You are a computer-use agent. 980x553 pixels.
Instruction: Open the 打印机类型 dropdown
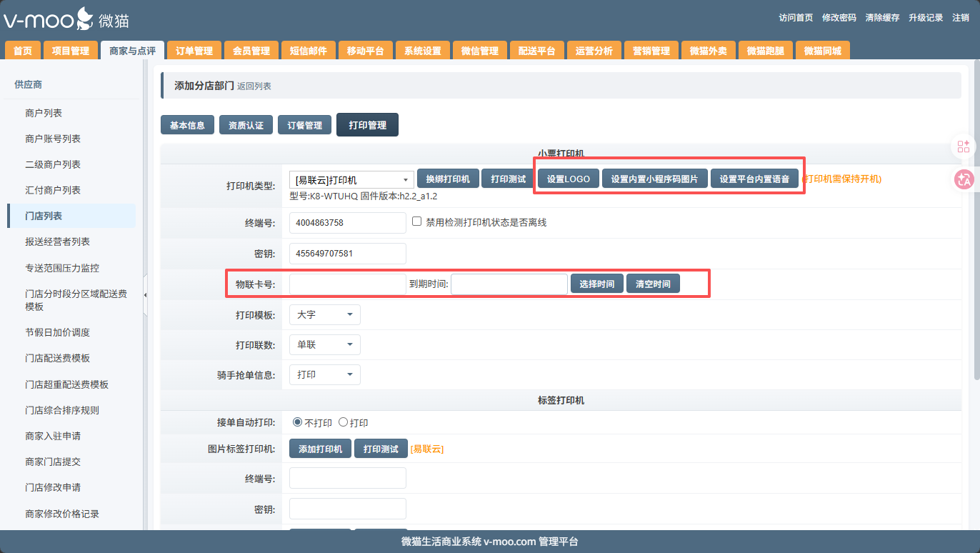(351, 180)
